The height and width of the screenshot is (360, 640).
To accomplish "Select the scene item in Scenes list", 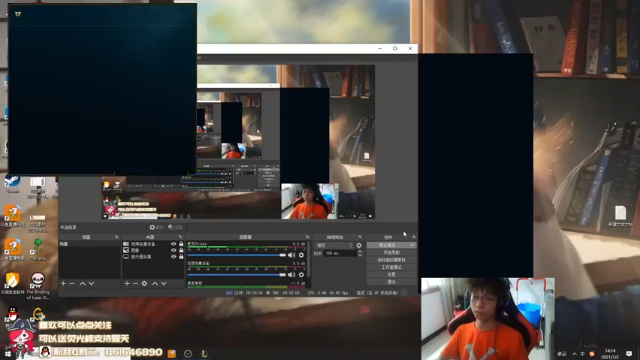I will [x=89, y=244].
